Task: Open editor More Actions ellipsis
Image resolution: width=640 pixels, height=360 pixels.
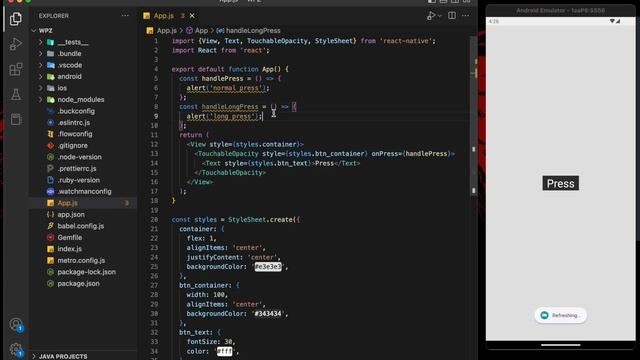Action: [x=466, y=16]
